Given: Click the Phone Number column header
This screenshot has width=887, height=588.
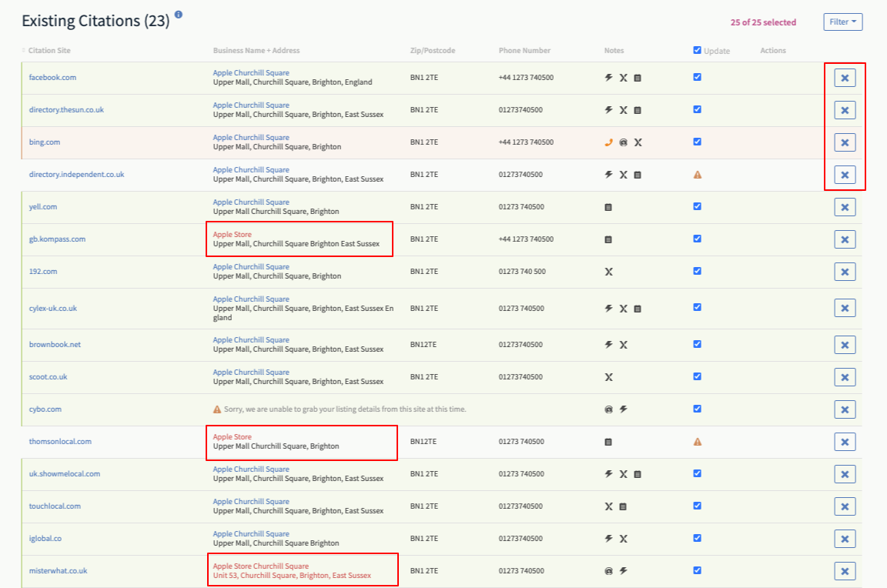Looking at the screenshot, I should tap(524, 50).
